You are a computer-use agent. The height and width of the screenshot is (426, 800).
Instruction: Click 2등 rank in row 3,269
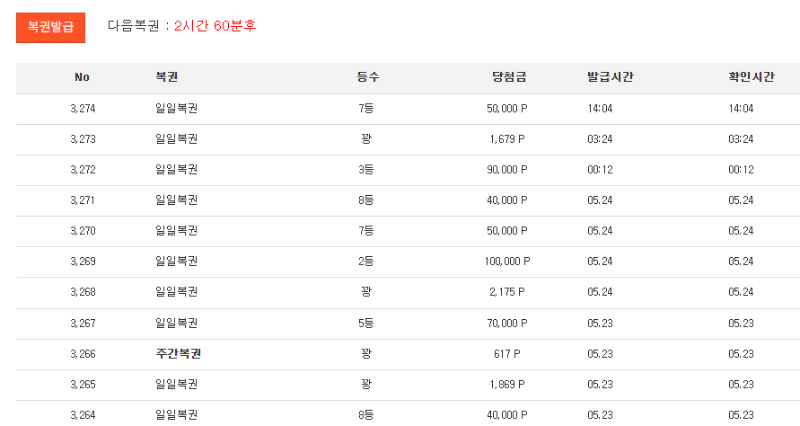[366, 261]
